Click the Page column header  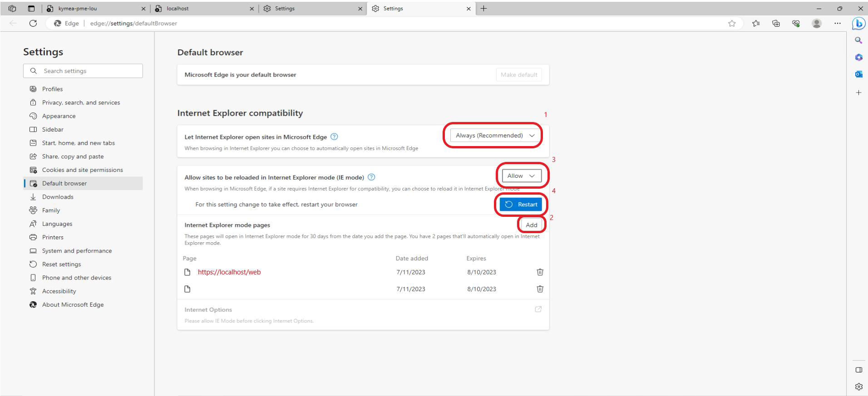pos(190,258)
